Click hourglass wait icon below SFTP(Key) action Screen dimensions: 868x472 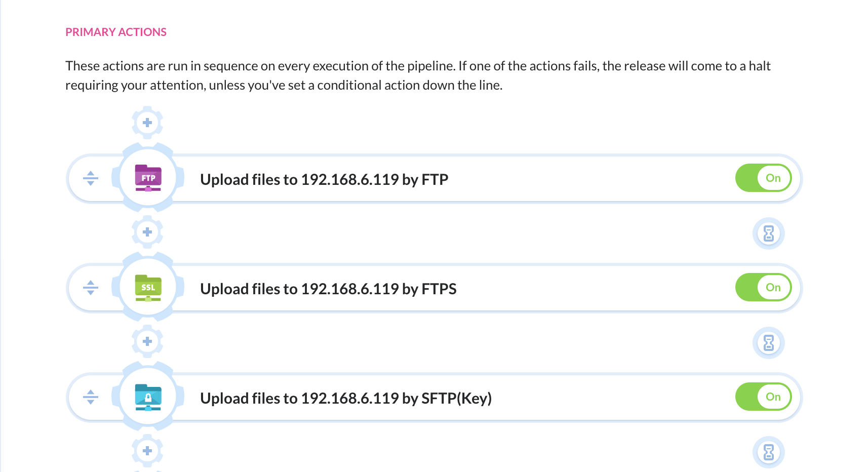(768, 452)
